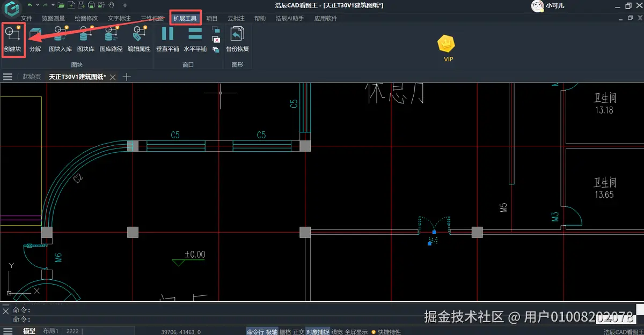This screenshot has height=335, width=644.
Task: Open the 文件 menu
Action: click(26, 18)
